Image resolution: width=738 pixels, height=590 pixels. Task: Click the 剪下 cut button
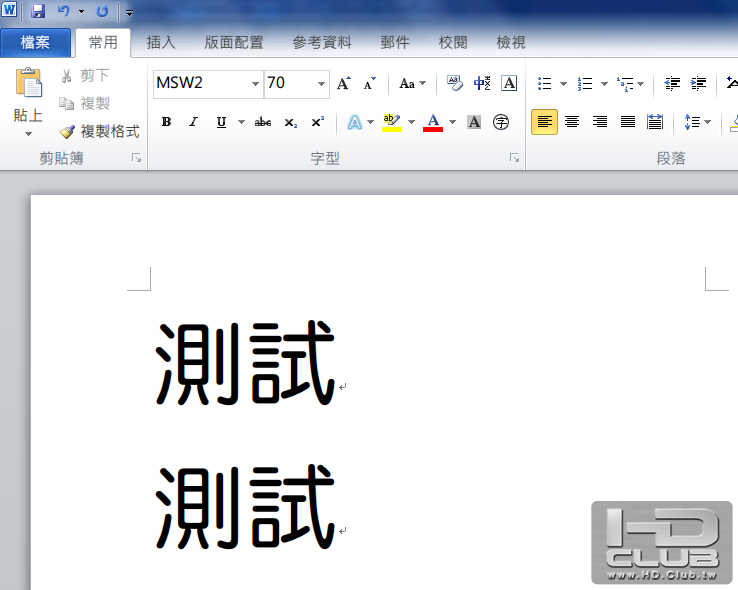[86, 75]
